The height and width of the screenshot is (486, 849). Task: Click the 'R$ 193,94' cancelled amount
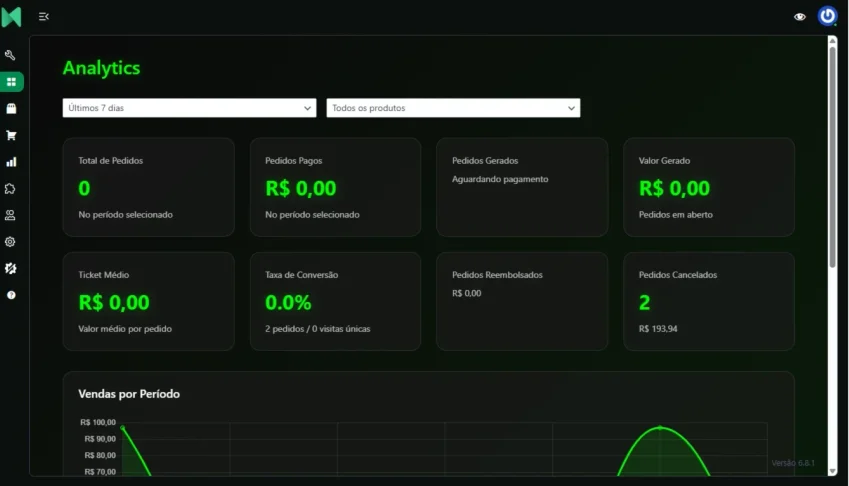(658, 329)
